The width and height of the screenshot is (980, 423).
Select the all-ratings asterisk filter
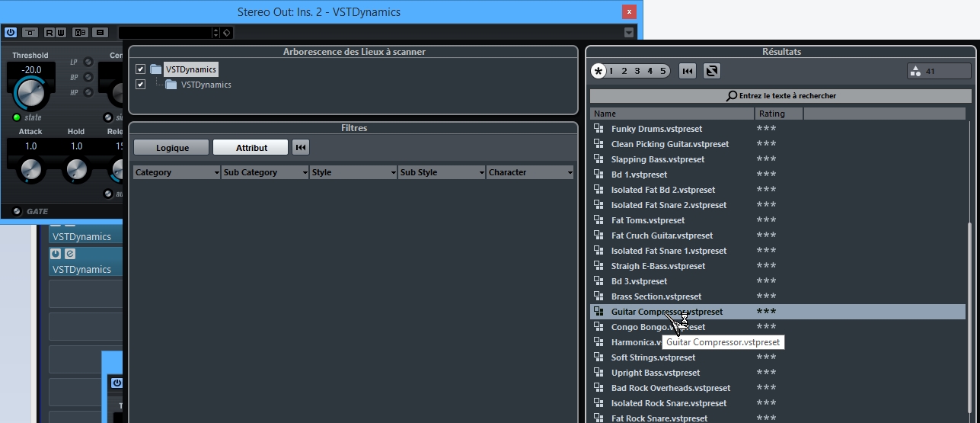click(599, 71)
